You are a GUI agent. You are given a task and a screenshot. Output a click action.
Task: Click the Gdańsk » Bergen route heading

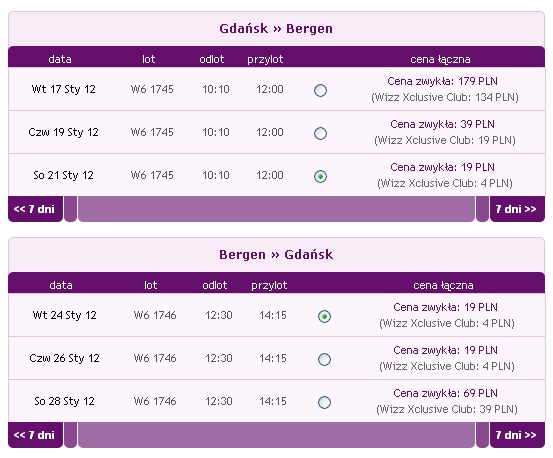(x=276, y=29)
